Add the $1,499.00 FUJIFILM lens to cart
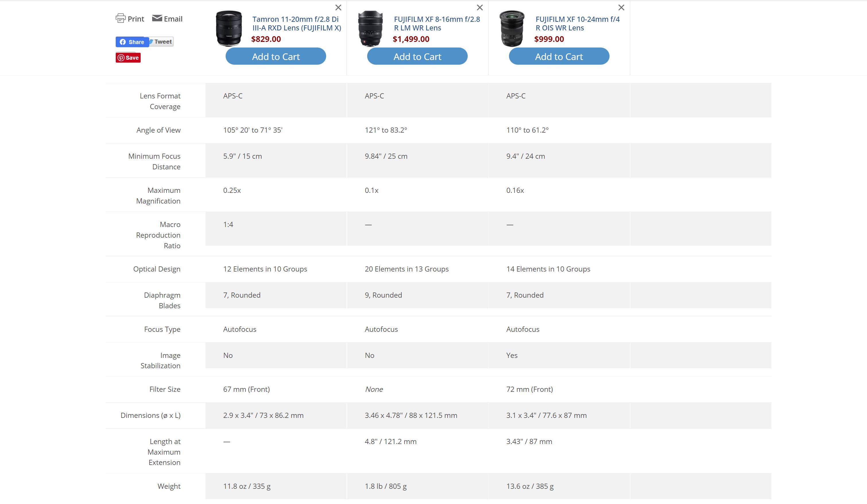The width and height of the screenshot is (867, 504). click(417, 57)
